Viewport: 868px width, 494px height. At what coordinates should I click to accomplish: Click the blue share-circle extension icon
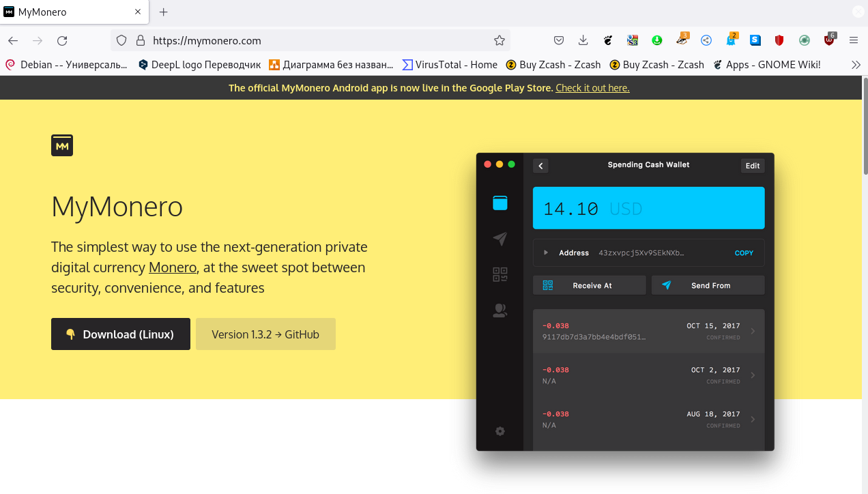[706, 41]
